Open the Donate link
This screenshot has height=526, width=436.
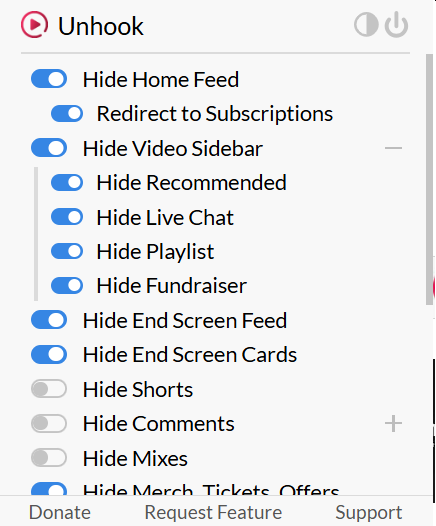tap(60, 512)
